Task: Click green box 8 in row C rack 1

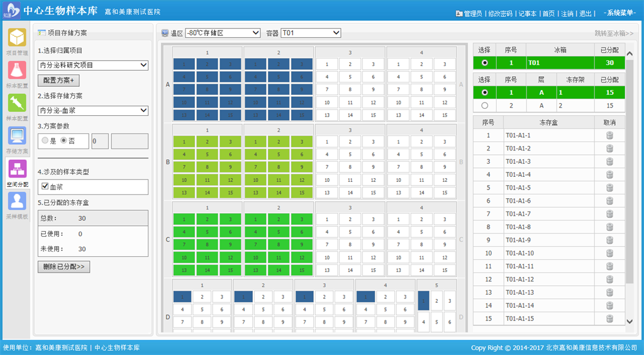Action: 207,244
